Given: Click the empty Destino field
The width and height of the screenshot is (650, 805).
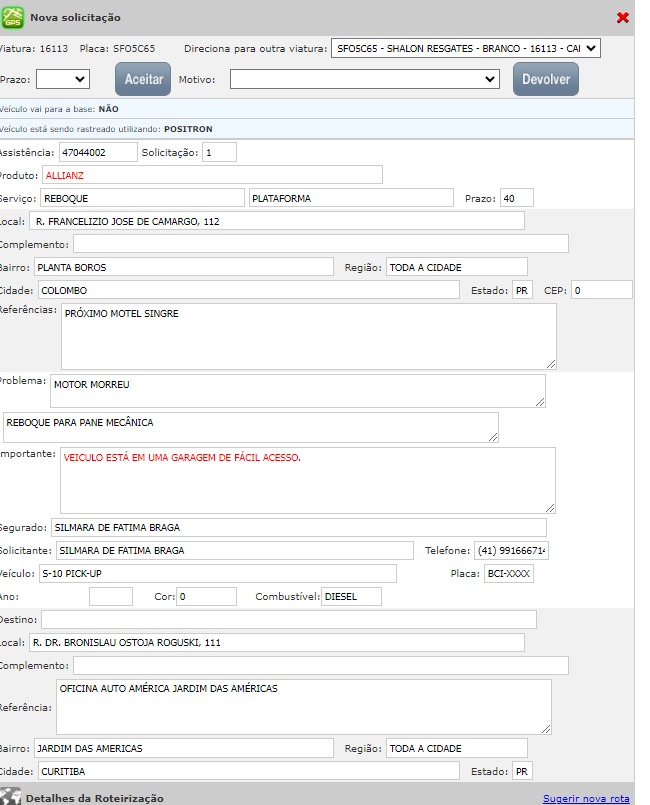Looking at the screenshot, I should [289, 619].
